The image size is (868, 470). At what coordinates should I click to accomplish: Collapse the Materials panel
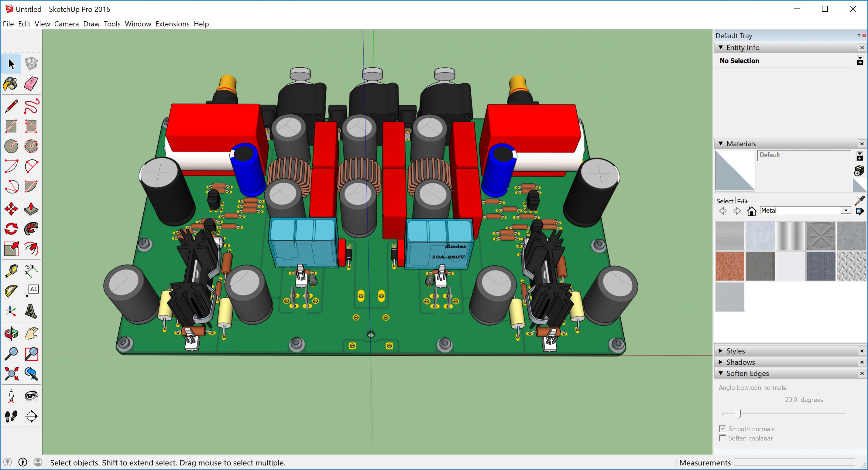pyautogui.click(x=721, y=143)
